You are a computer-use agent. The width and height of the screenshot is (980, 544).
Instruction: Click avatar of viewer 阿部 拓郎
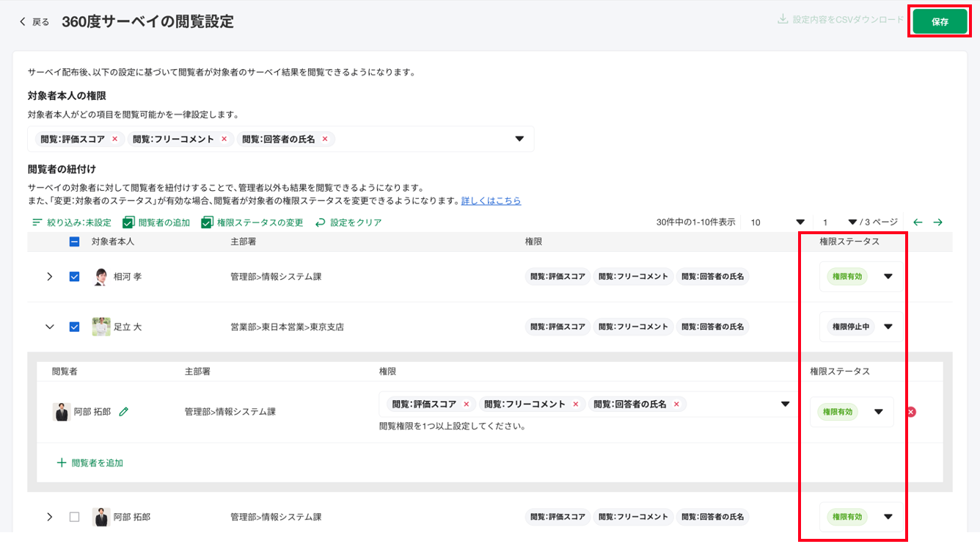[62, 412]
